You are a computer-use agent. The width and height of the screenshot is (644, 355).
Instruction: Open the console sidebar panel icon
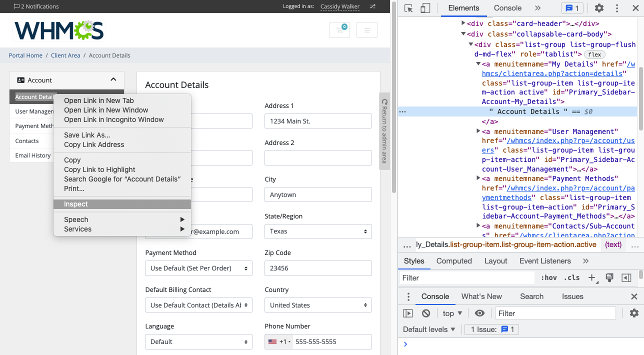[407, 313]
